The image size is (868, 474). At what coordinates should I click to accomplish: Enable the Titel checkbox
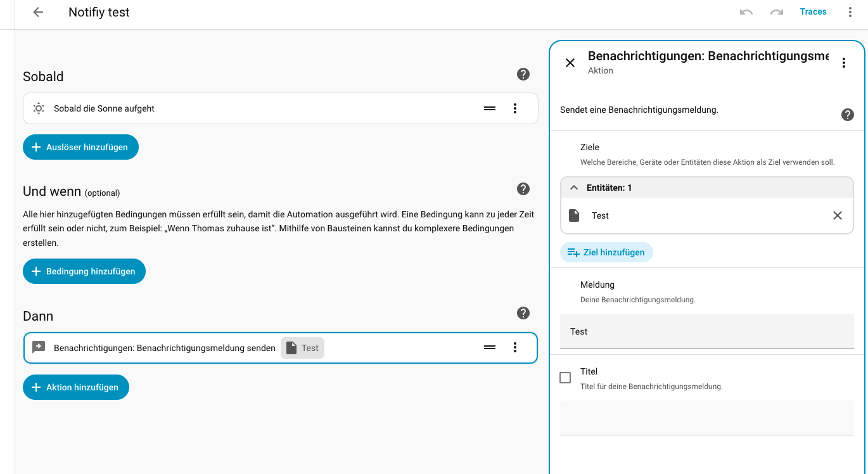(565, 378)
